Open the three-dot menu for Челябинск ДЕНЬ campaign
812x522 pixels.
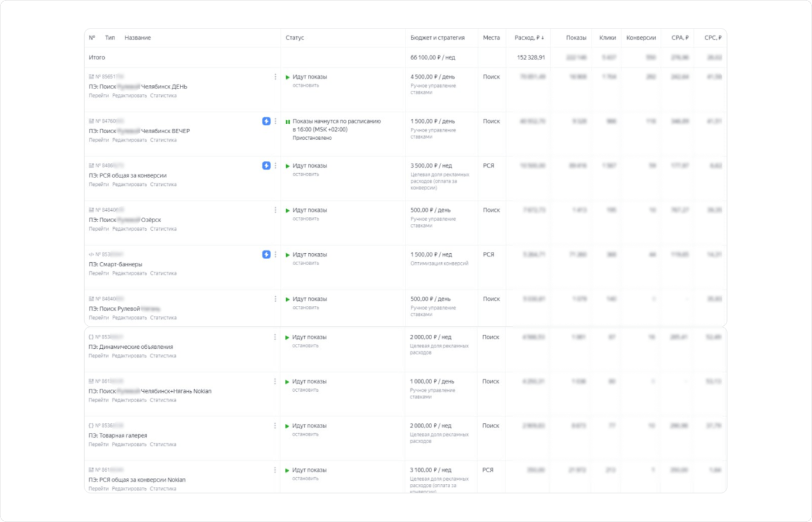point(276,77)
